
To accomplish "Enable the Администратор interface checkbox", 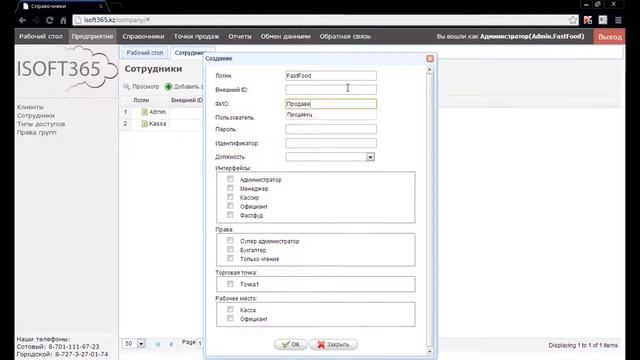I will click(x=230, y=179).
